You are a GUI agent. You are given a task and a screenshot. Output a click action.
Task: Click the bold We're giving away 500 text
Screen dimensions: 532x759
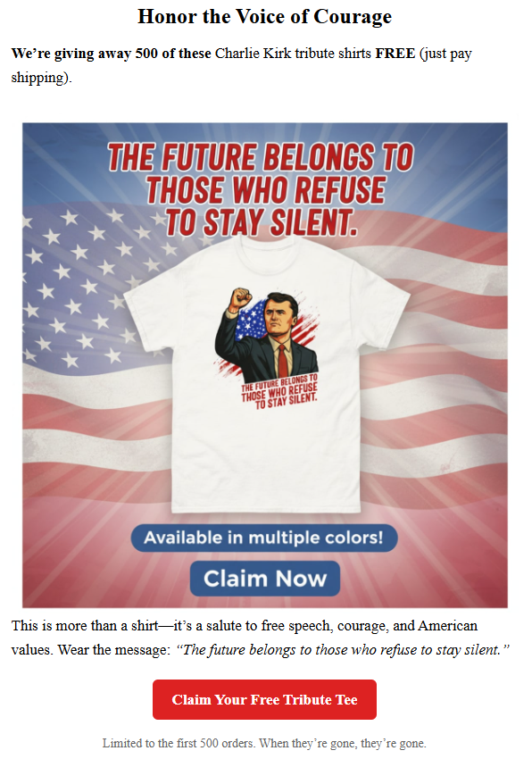111,54
